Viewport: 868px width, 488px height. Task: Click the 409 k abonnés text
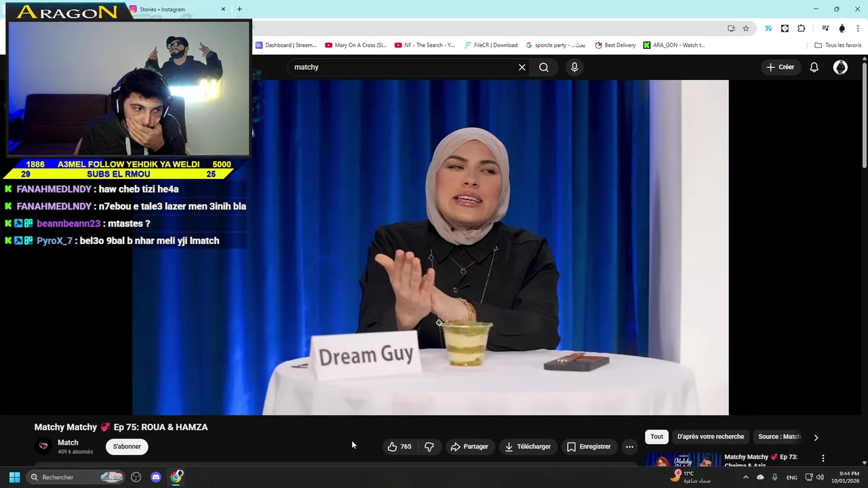pyautogui.click(x=75, y=451)
